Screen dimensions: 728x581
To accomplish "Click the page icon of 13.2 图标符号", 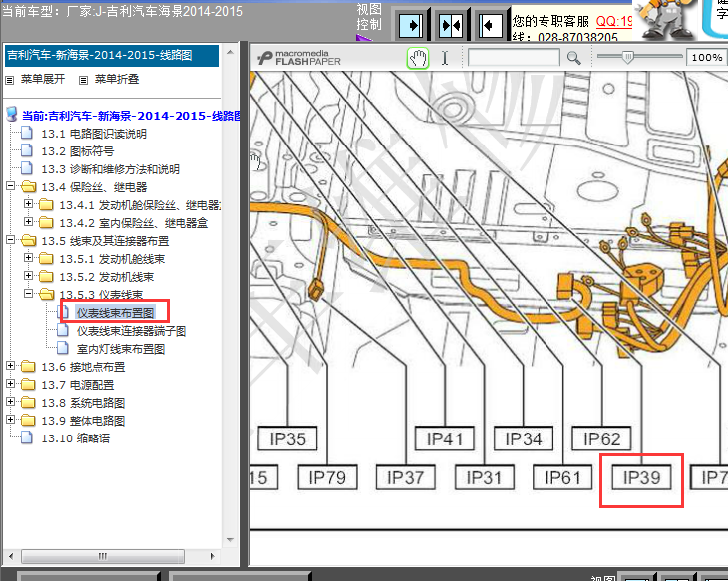I will pos(27,150).
